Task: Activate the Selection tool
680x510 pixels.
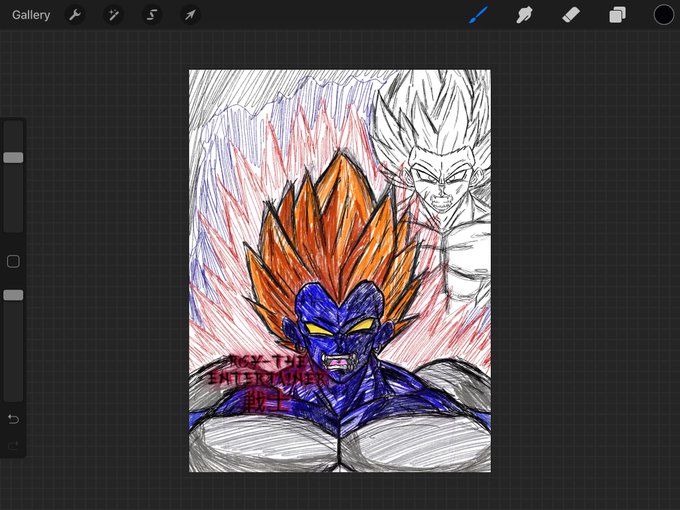Action: 152,15
